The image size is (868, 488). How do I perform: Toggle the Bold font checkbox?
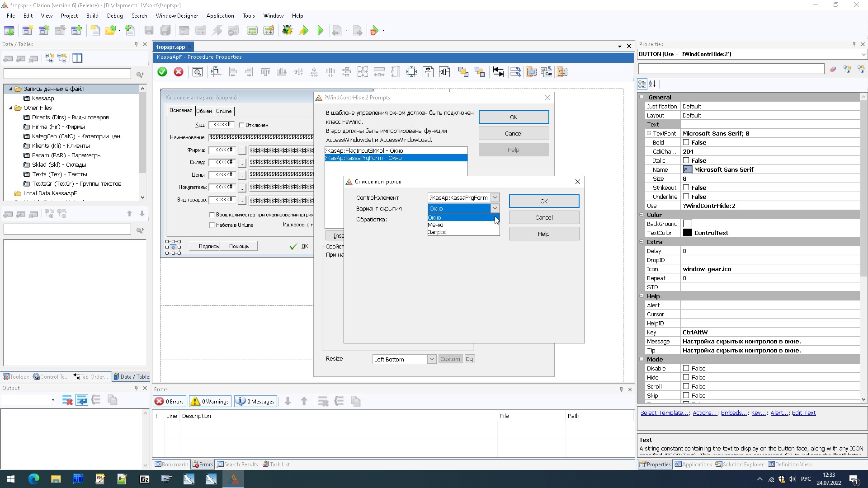pos(686,142)
